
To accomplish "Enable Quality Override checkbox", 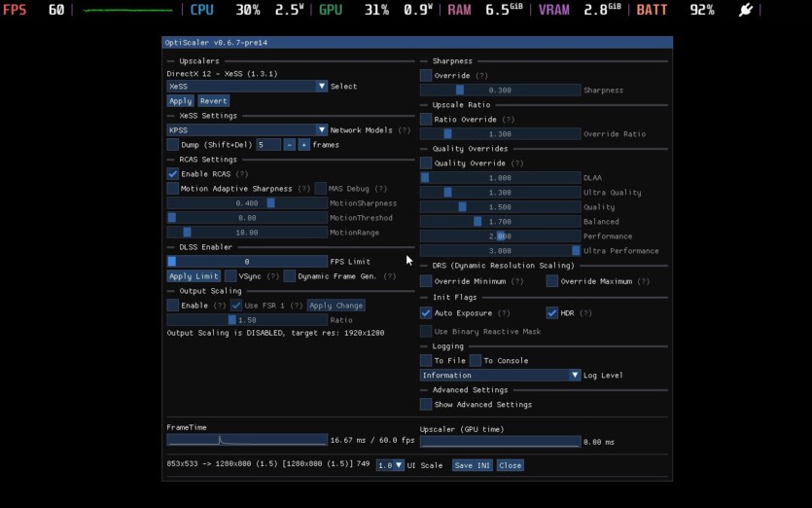I will tap(426, 163).
